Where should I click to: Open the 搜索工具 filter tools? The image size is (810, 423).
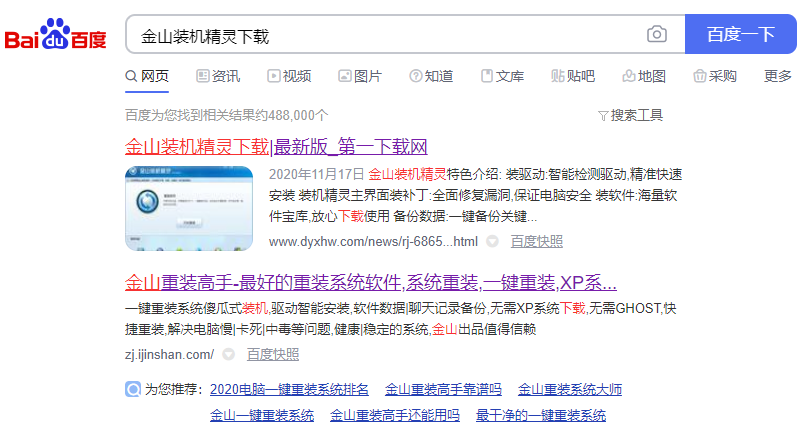630,115
